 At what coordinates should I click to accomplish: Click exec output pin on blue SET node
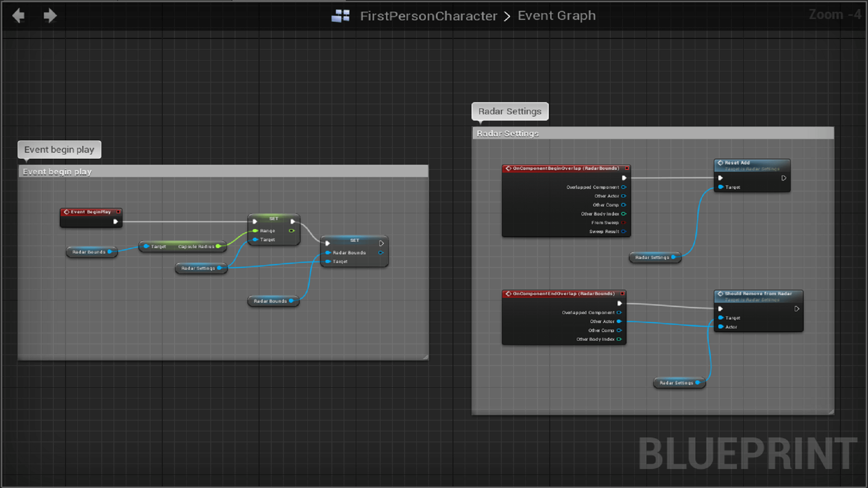(382, 244)
